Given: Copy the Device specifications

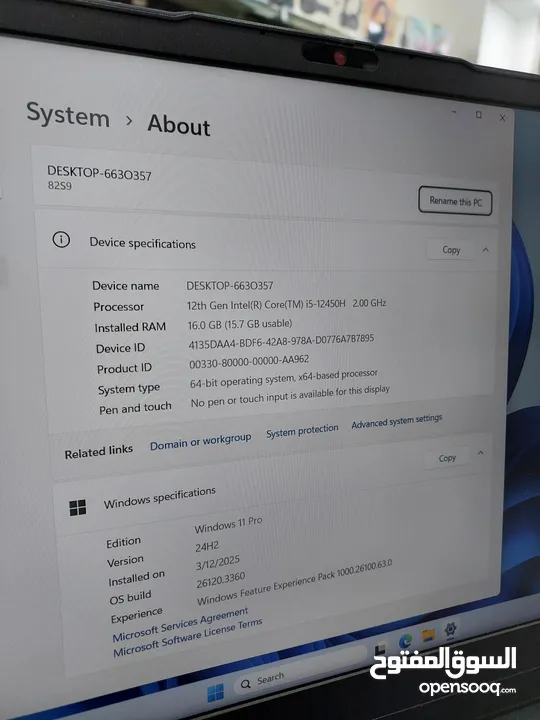Looking at the screenshot, I should click(x=450, y=249).
